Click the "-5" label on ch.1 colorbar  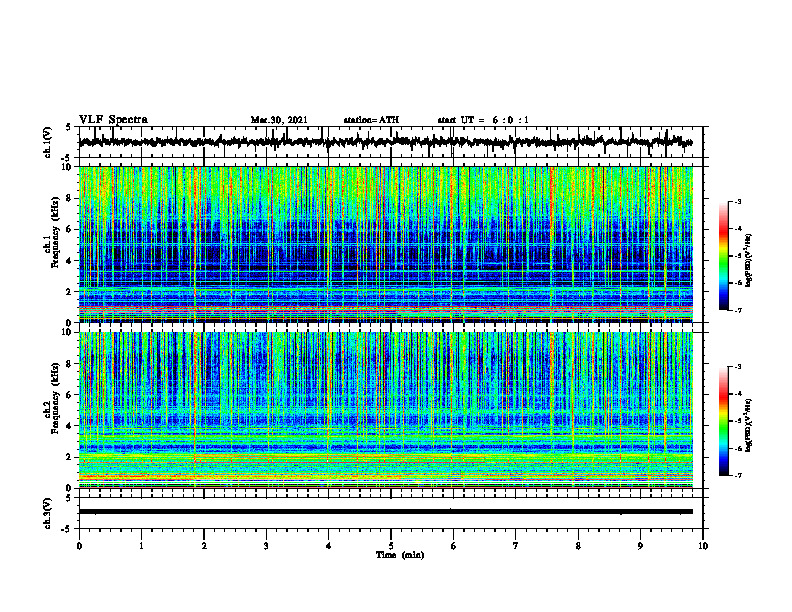737,256
